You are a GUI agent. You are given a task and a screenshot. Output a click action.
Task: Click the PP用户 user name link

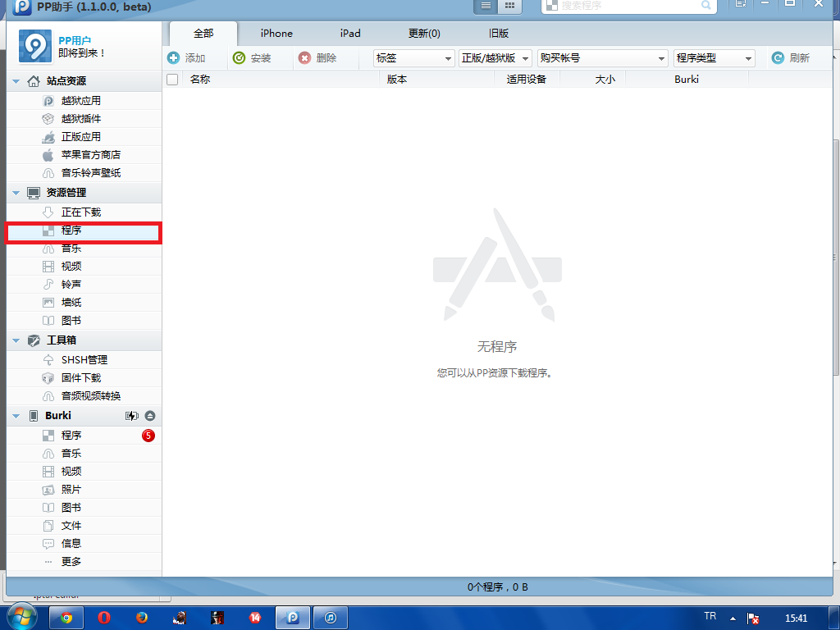coord(75,41)
